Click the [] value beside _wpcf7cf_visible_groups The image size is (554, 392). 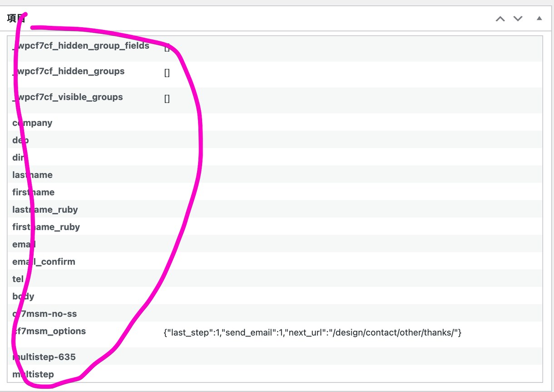click(x=167, y=99)
